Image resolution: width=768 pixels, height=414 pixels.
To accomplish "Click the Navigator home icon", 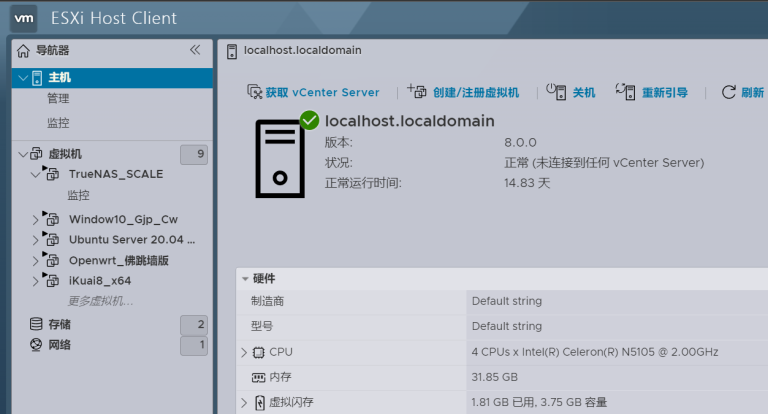I will [x=23, y=51].
